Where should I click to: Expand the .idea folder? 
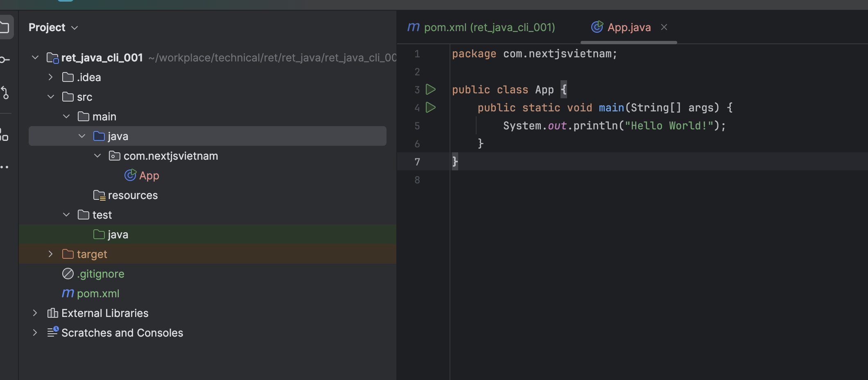pos(50,77)
